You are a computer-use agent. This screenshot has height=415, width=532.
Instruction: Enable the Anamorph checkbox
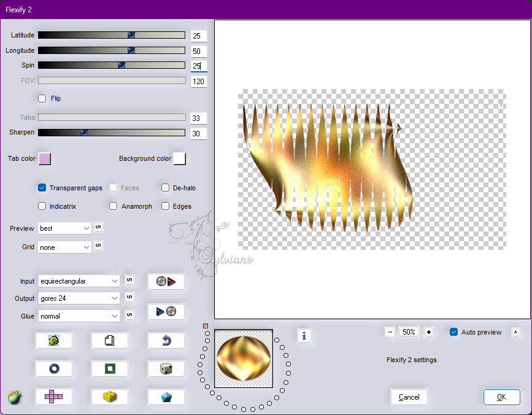point(114,206)
